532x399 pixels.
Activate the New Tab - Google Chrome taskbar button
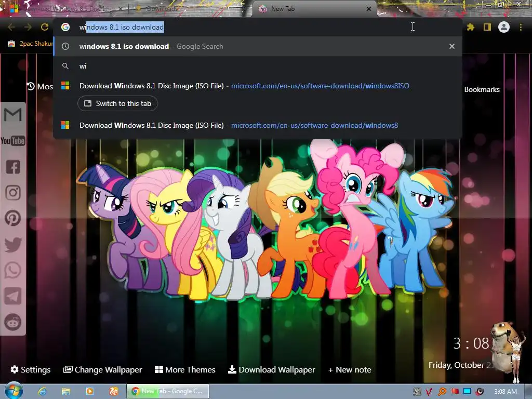coord(168,391)
